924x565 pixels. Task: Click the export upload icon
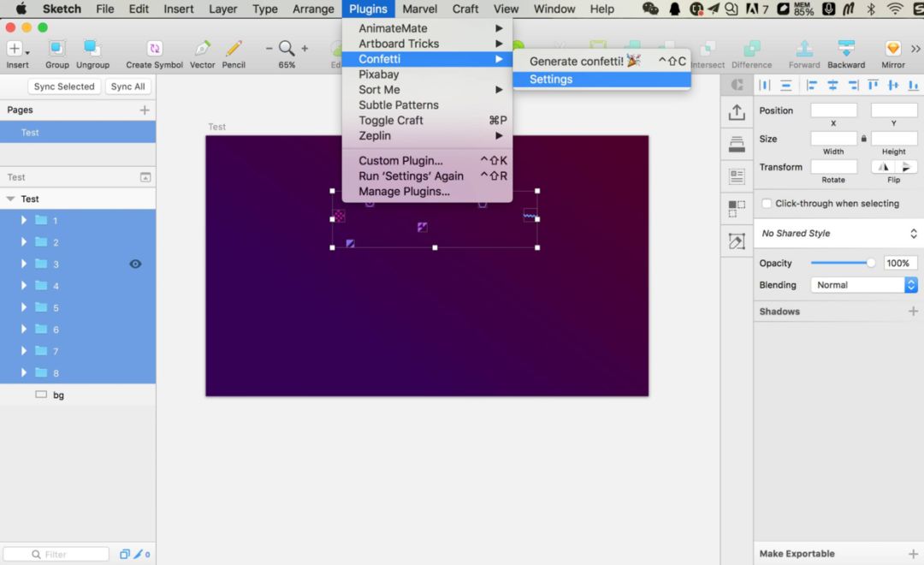(x=737, y=112)
